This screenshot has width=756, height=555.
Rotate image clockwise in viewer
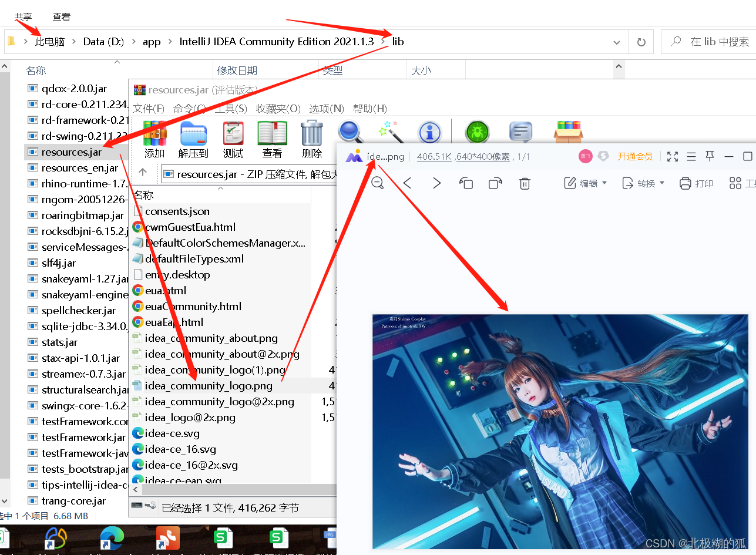tap(496, 183)
